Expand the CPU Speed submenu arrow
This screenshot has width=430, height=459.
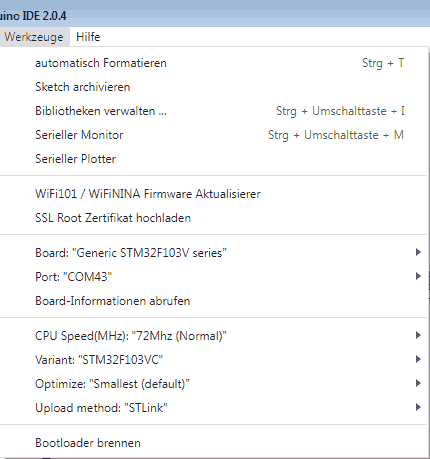[418, 335]
